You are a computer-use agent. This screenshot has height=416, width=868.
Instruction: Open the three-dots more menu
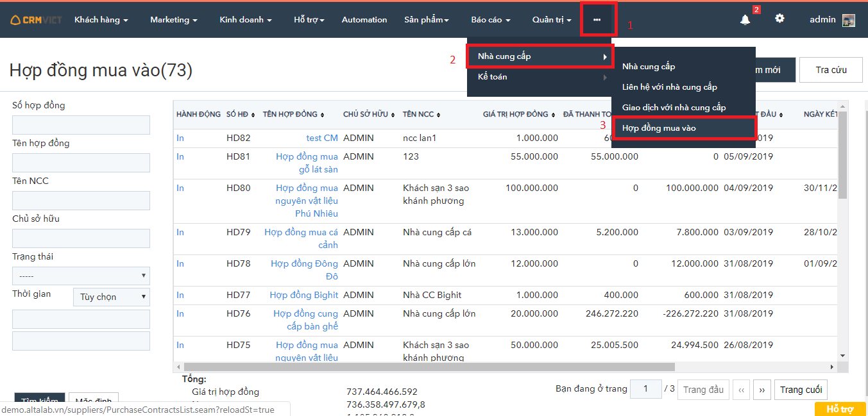(597, 20)
